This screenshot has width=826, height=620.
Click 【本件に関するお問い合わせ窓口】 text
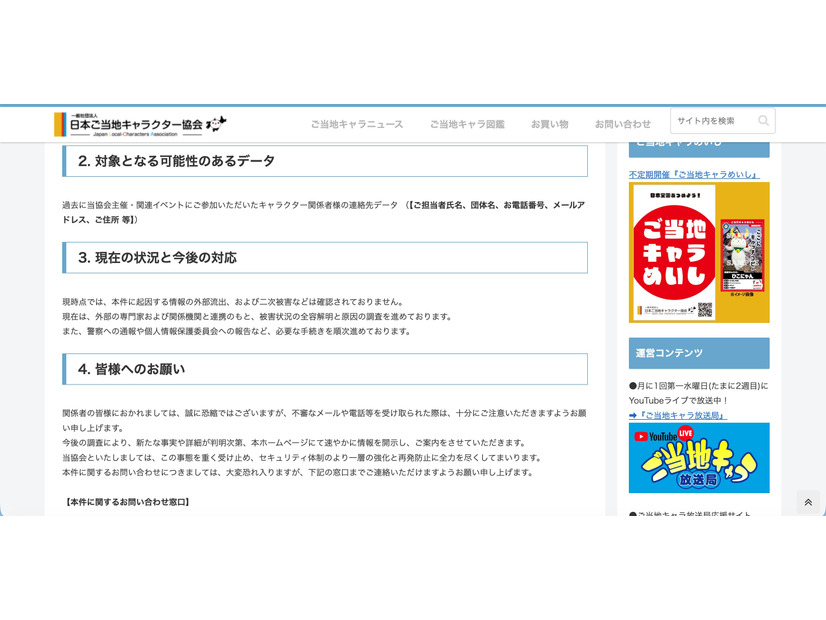127,502
